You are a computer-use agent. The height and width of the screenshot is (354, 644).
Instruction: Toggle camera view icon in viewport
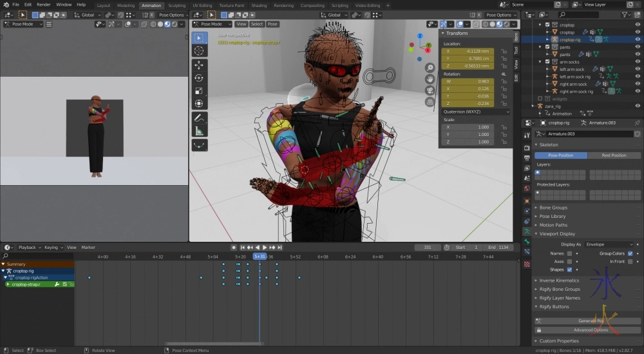click(x=430, y=90)
